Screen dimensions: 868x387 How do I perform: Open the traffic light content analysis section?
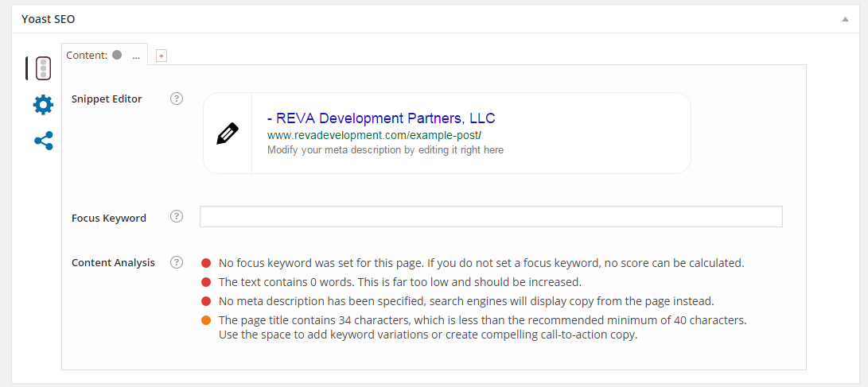click(x=43, y=68)
